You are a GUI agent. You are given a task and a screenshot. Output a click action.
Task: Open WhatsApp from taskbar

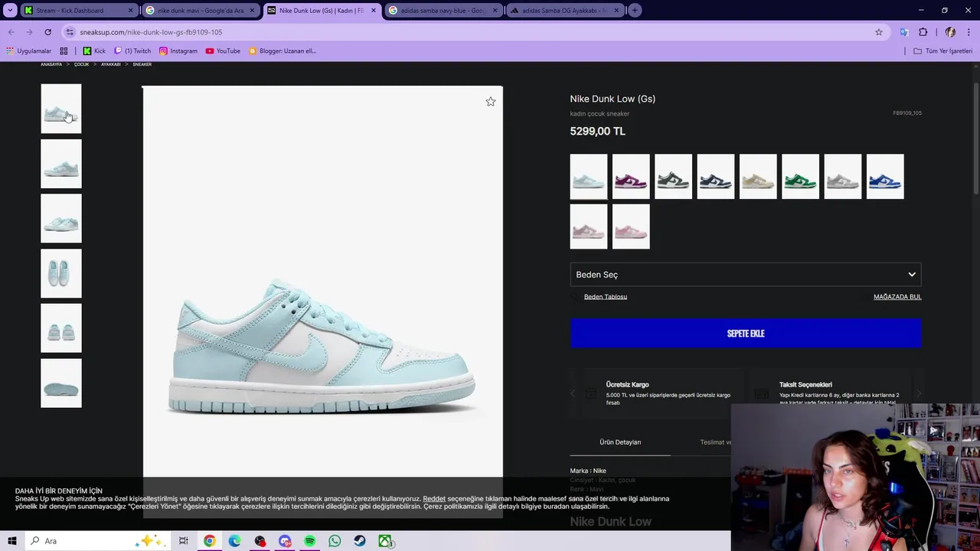[x=335, y=541]
